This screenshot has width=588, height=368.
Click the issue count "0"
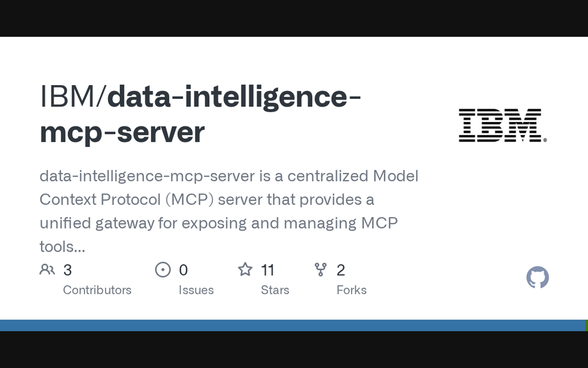pyautogui.click(x=183, y=270)
